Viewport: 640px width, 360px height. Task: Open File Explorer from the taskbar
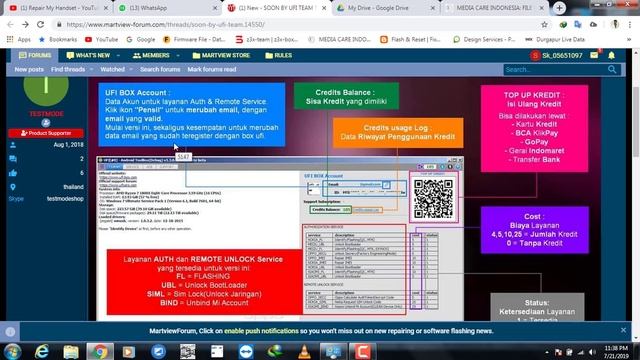click(x=71, y=351)
